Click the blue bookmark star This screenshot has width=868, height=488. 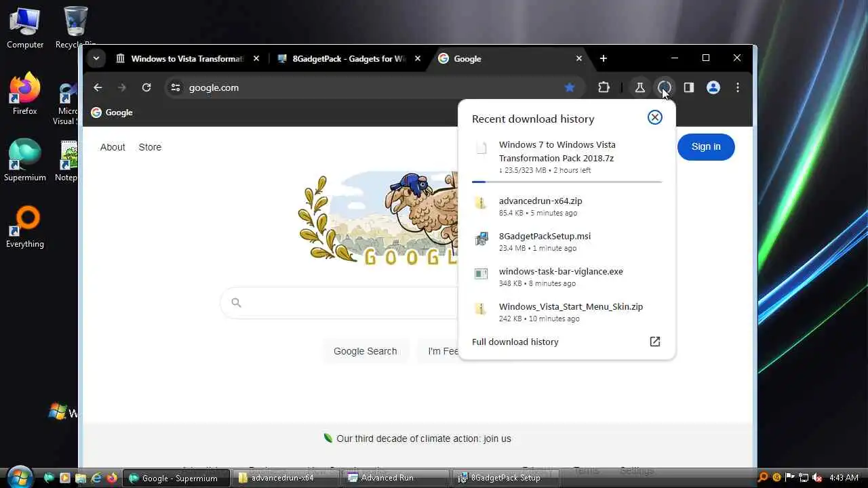tap(570, 87)
